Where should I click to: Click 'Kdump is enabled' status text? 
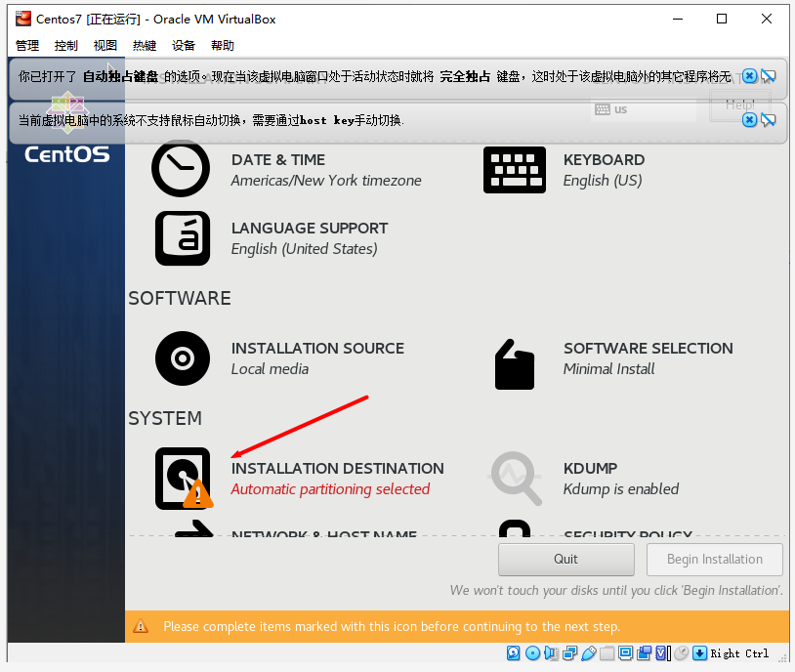point(621,489)
